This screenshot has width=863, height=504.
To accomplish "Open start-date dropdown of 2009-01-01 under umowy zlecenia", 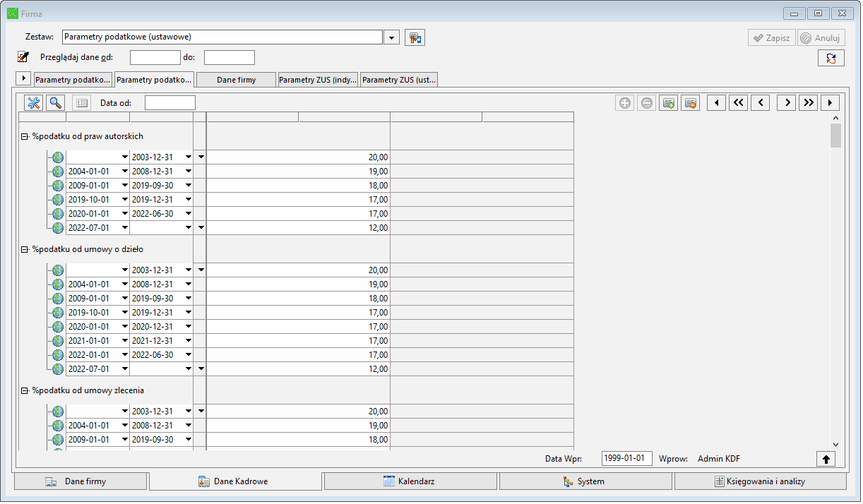I will point(125,440).
